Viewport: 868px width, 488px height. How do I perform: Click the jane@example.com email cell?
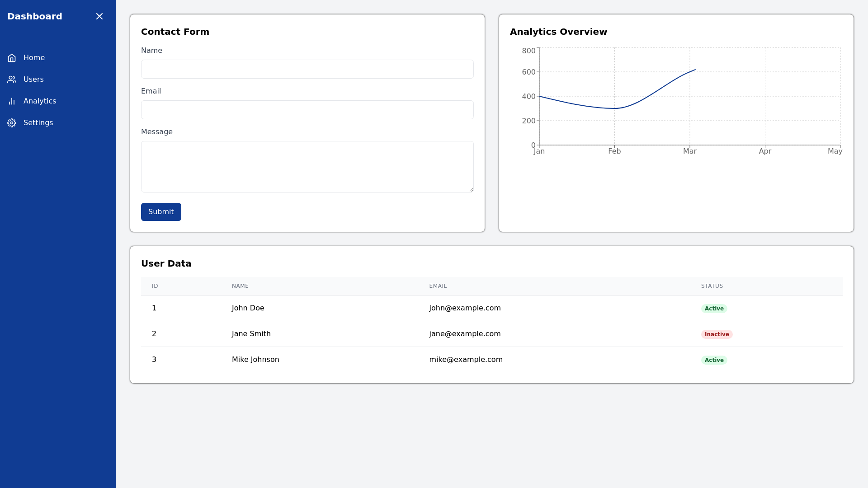pos(465,334)
